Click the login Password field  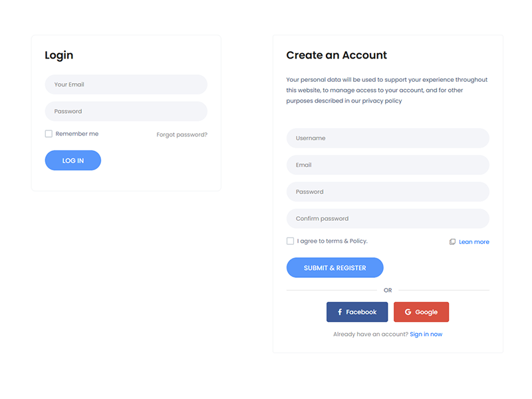[x=126, y=111]
